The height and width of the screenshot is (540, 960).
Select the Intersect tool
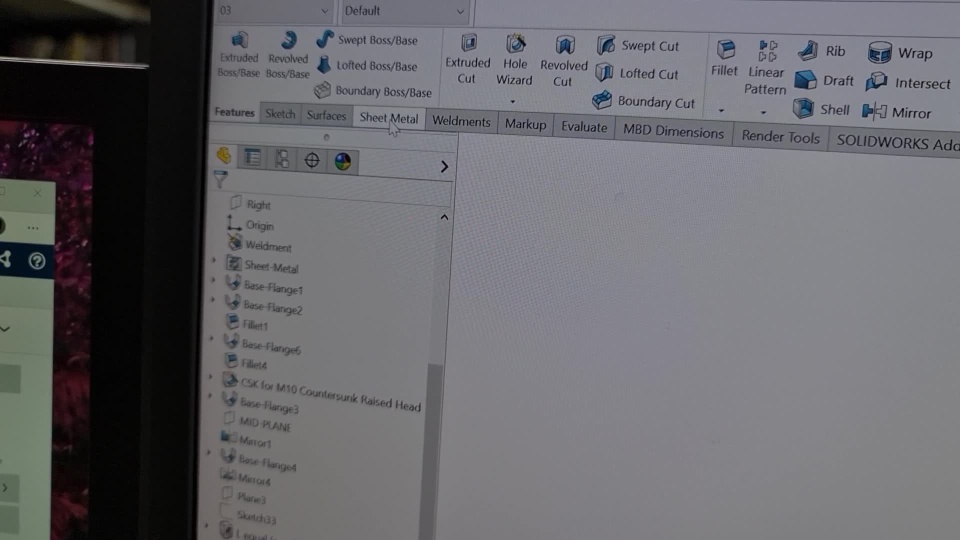tap(908, 83)
